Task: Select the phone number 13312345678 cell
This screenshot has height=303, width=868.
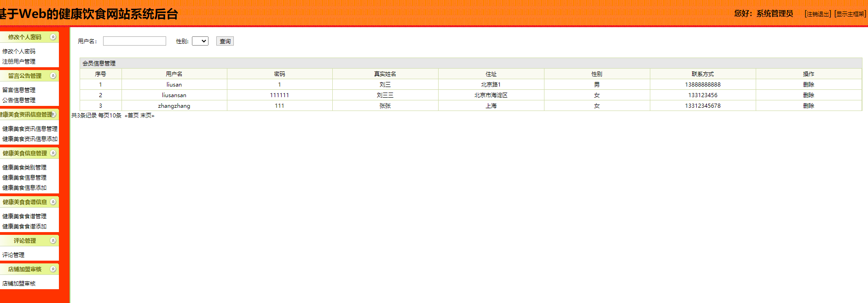Action: coord(703,105)
